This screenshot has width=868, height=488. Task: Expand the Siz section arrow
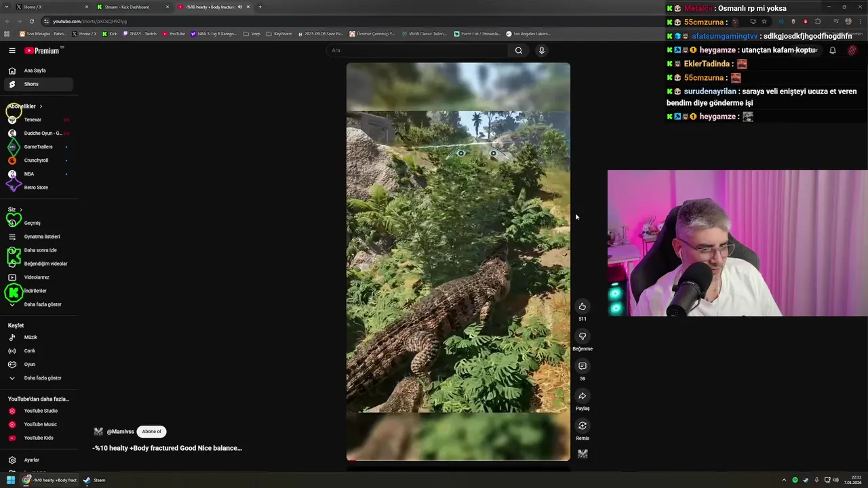tap(21, 209)
